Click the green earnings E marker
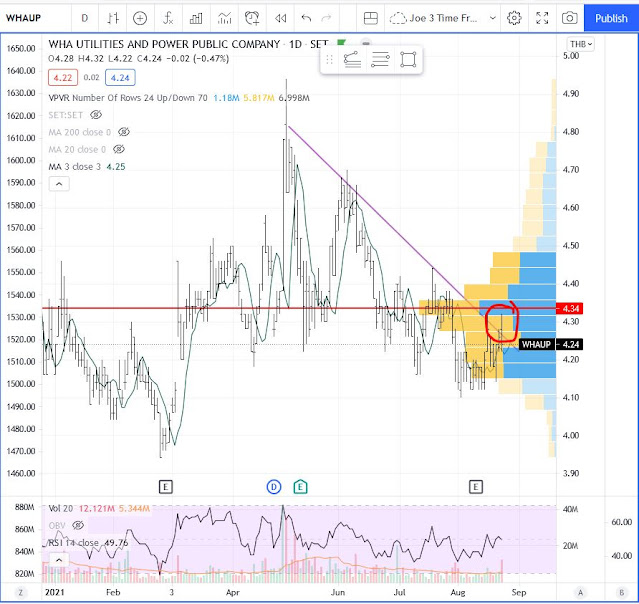The height and width of the screenshot is (604, 639). click(x=300, y=487)
